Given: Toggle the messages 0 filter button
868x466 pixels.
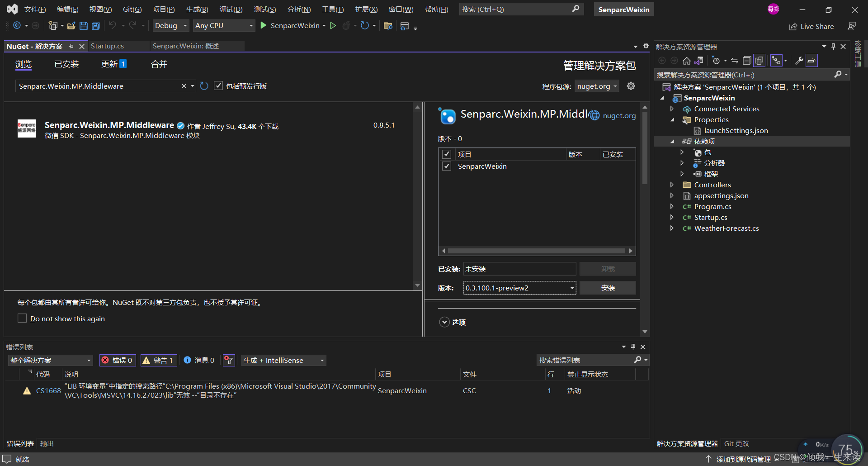Looking at the screenshot, I should click(x=199, y=360).
